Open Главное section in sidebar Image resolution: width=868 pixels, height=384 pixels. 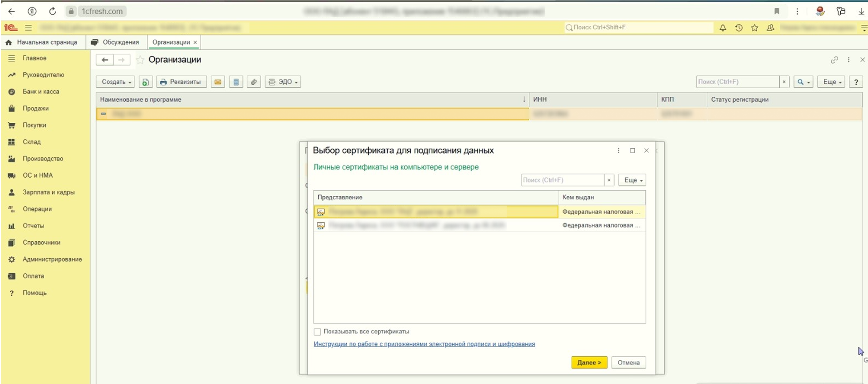(34, 58)
